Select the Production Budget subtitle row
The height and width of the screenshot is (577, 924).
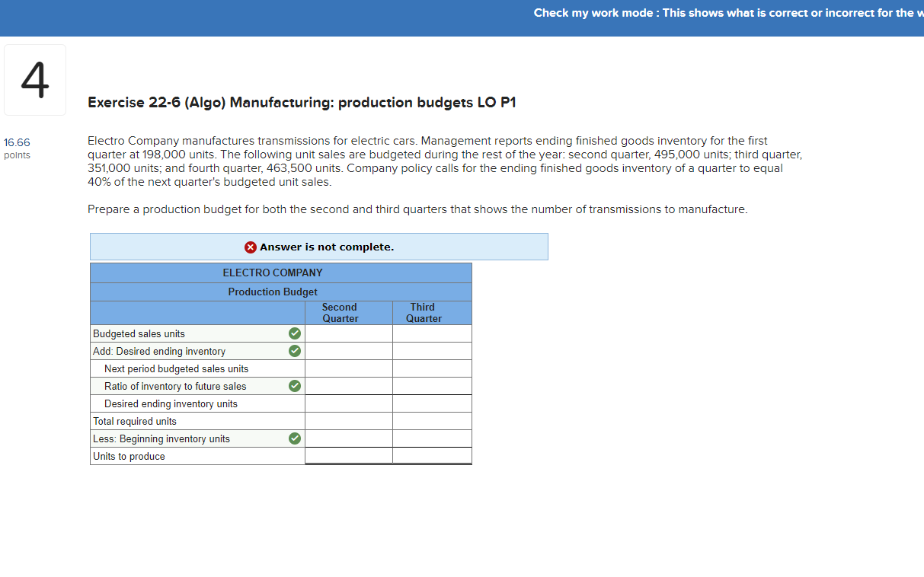click(x=272, y=292)
